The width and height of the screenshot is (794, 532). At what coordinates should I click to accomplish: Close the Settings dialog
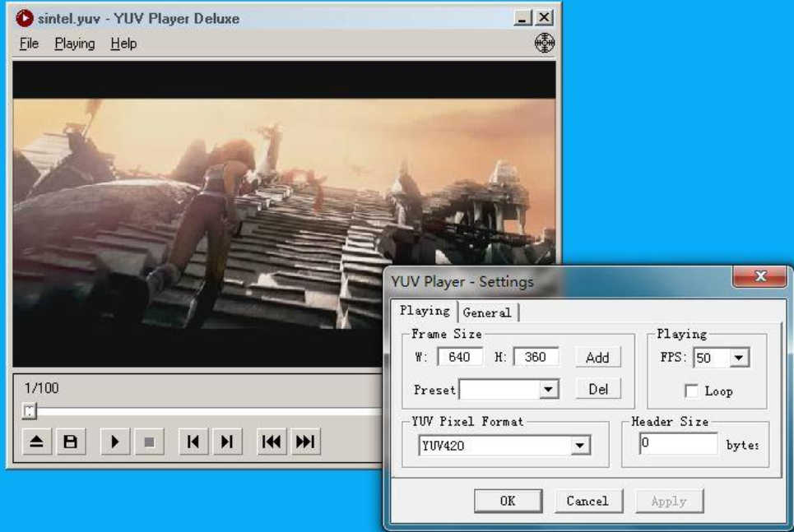pyautogui.click(x=759, y=276)
